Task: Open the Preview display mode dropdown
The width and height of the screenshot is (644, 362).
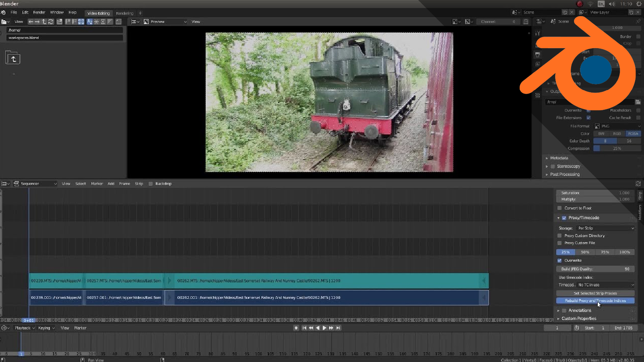Action: point(165,22)
